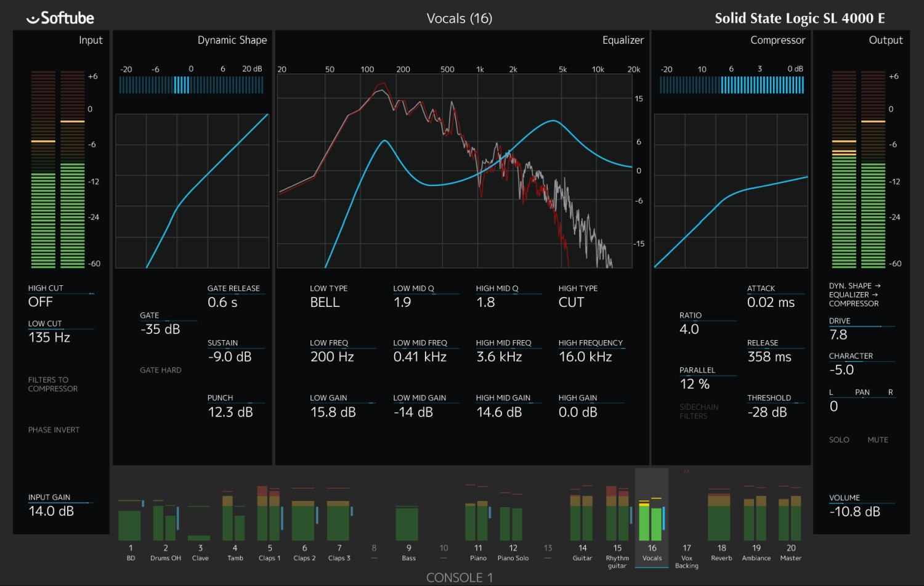Select empty channel 8 slot
The width and height of the screenshot is (924, 586).
pyautogui.click(x=374, y=552)
